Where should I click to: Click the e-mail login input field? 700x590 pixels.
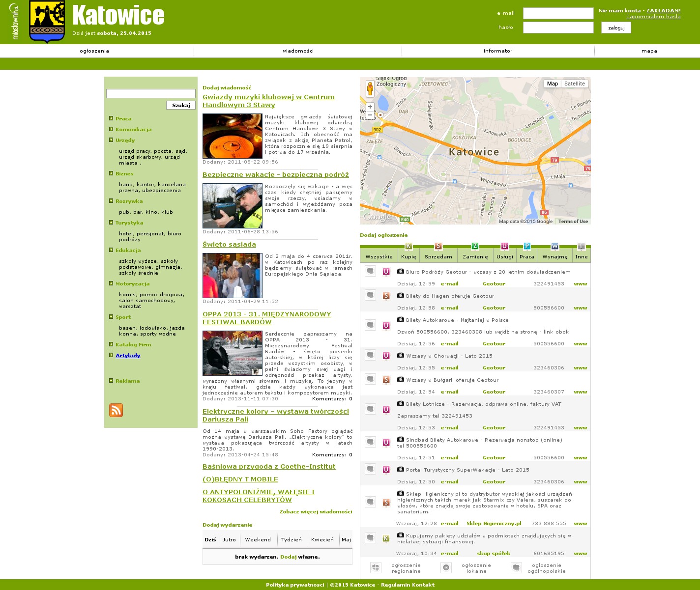(558, 13)
